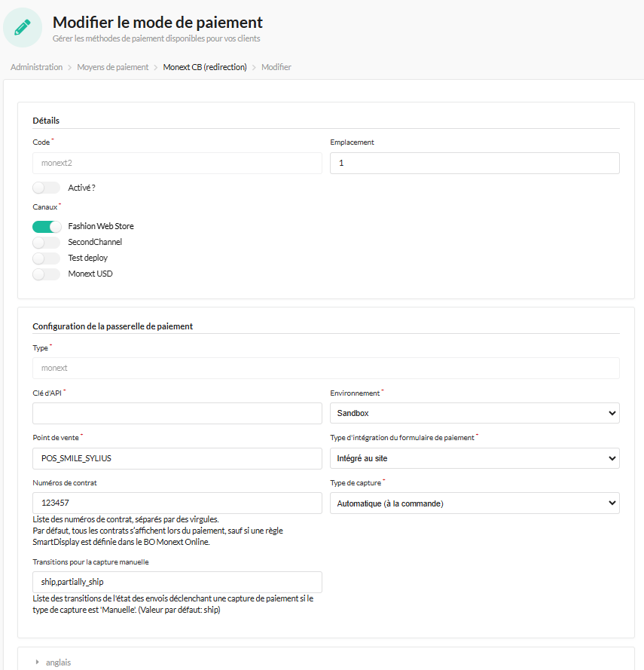Click the Point de vente field
Image resolution: width=644 pixels, height=670 pixels.
(177, 458)
